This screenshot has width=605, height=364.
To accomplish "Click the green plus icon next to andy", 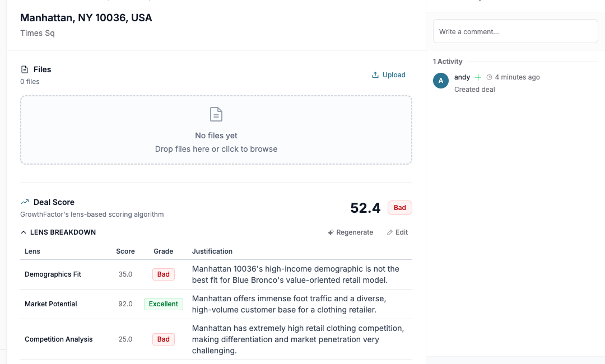I will click(x=477, y=77).
